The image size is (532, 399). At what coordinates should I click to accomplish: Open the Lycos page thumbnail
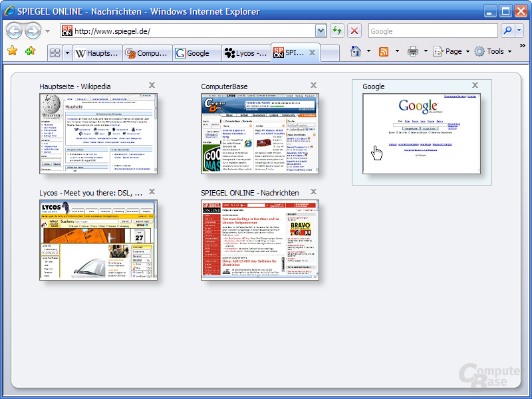(x=98, y=240)
